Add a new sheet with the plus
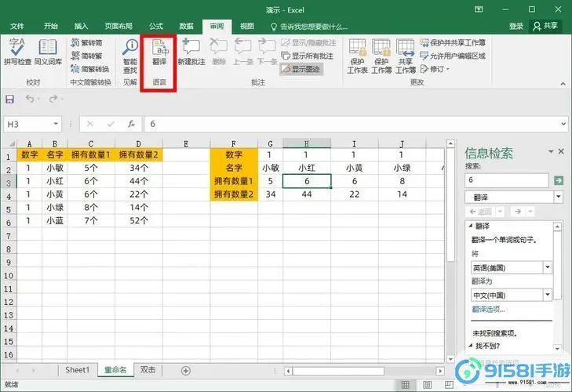The height and width of the screenshot is (392, 572). pos(186,371)
